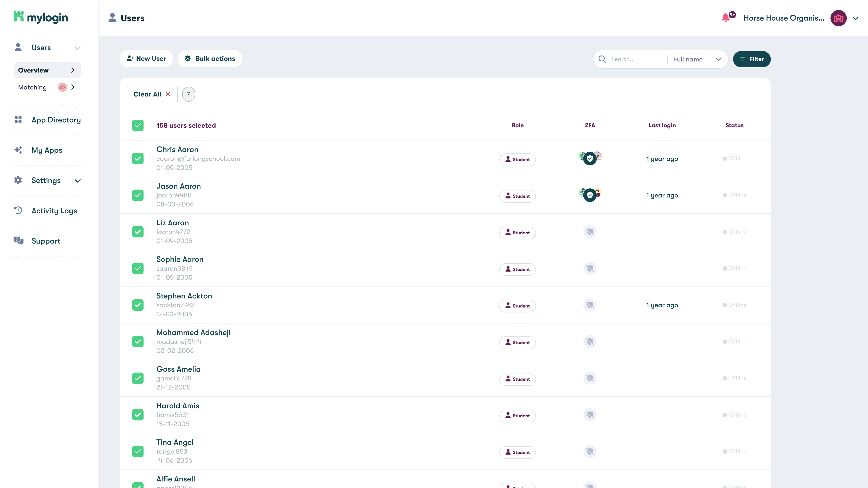The width and height of the screenshot is (868, 488).
Task: Open the Overview submenu item
Action: pos(47,70)
